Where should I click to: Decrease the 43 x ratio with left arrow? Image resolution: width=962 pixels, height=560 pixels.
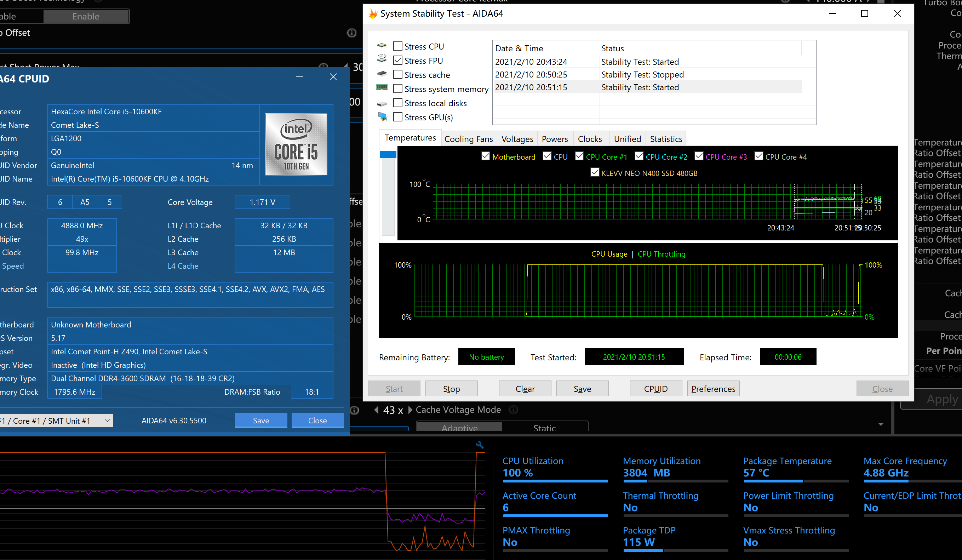click(377, 410)
